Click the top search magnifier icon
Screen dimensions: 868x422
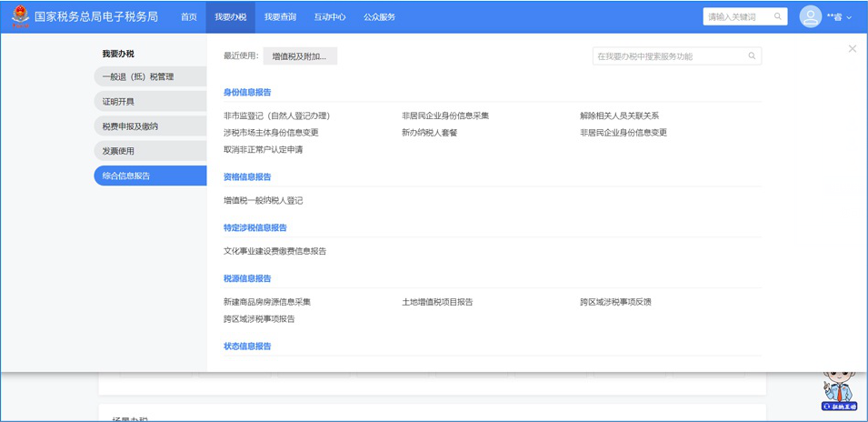click(x=778, y=16)
